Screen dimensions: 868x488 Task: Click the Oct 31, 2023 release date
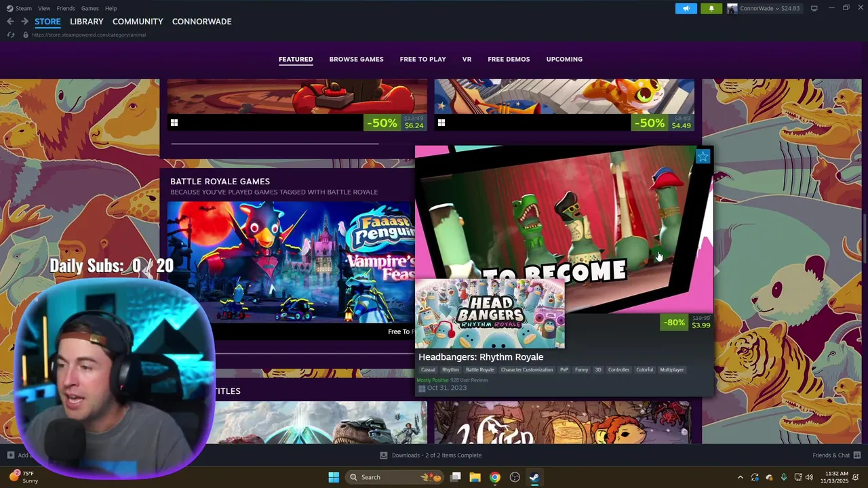[x=447, y=388]
